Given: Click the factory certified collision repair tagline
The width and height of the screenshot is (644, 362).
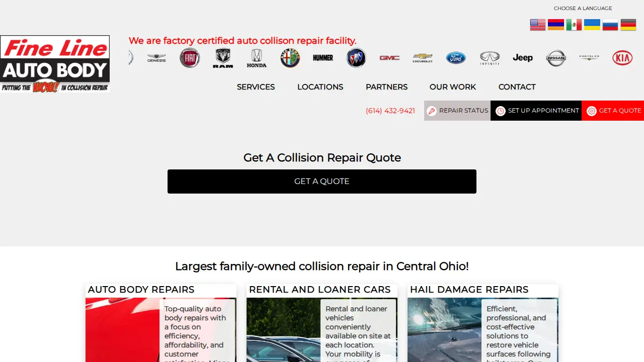Looking at the screenshot, I should pos(243,41).
